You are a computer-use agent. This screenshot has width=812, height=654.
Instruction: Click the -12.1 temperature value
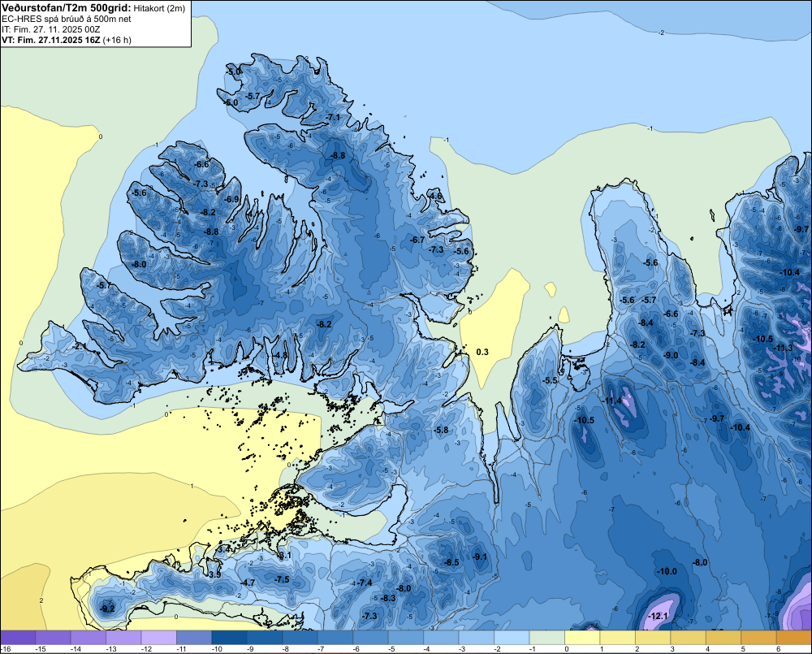tap(659, 616)
